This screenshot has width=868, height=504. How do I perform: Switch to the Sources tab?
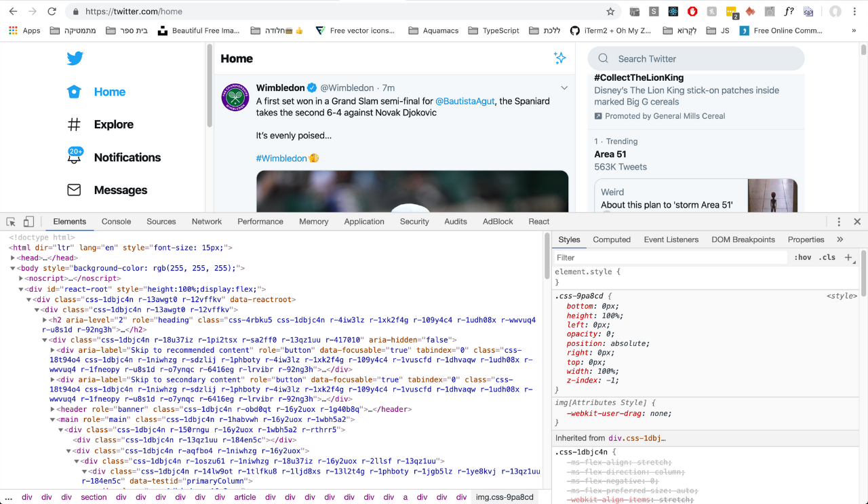[161, 222]
